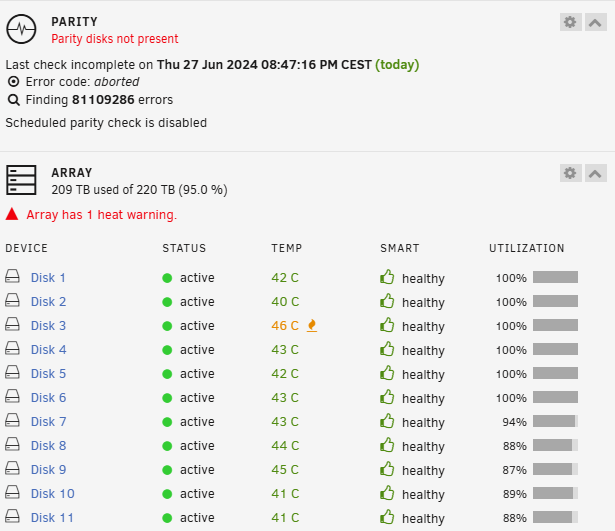
Task: Click Disk 11 green active status dot
Action: point(167,518)
